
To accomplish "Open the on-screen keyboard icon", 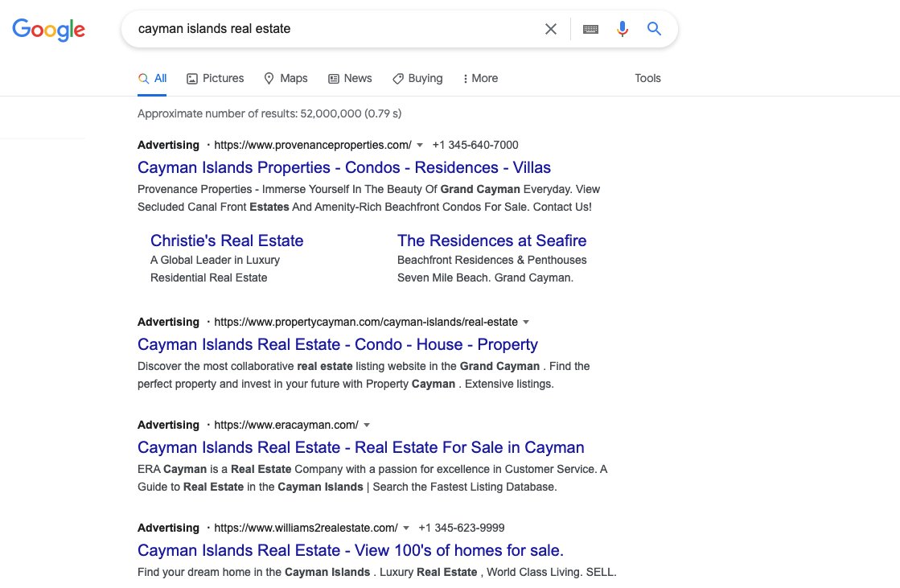I will [590, 29].
